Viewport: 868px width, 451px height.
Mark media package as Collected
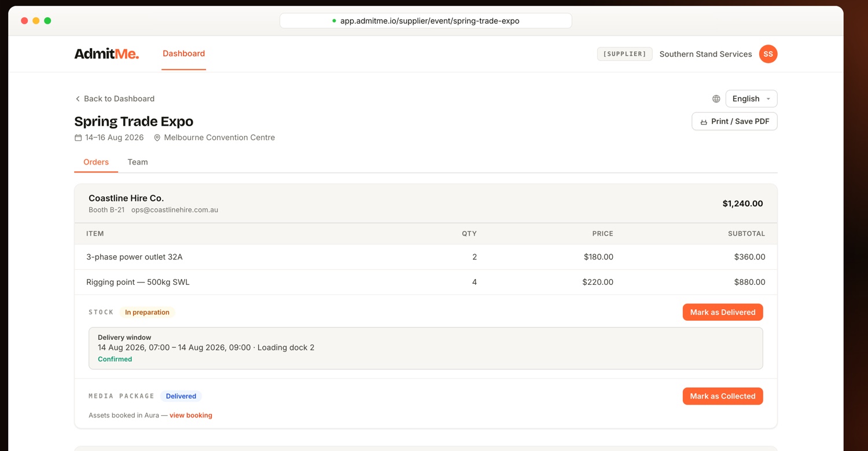coord(723,396)
